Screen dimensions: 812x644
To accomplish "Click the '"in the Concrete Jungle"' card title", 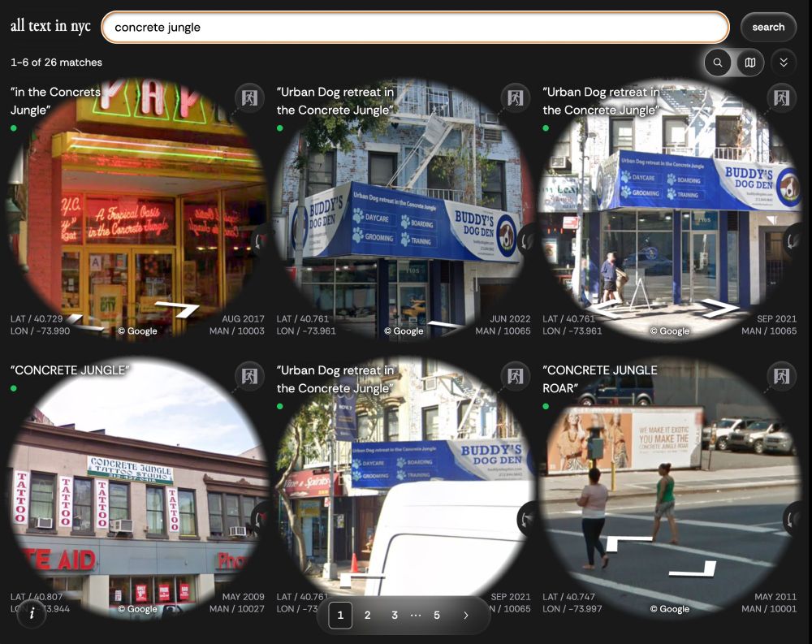I will click(55, 101).
